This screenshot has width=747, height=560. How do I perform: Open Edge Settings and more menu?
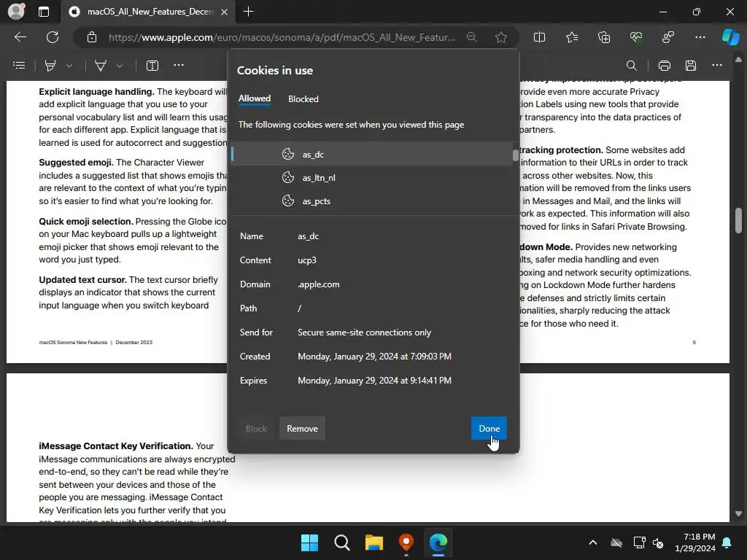(x=700, y=37)
